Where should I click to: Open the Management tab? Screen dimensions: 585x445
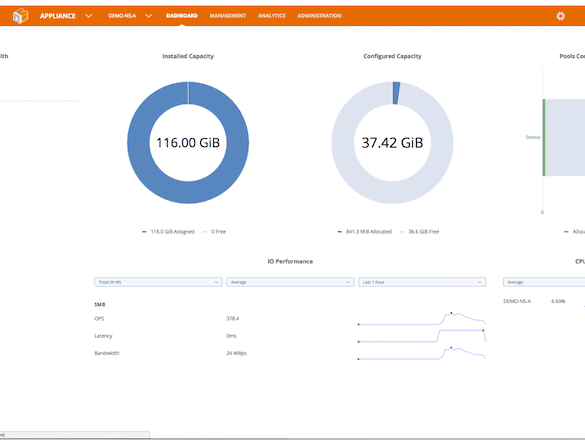click(x=228, y=16)
